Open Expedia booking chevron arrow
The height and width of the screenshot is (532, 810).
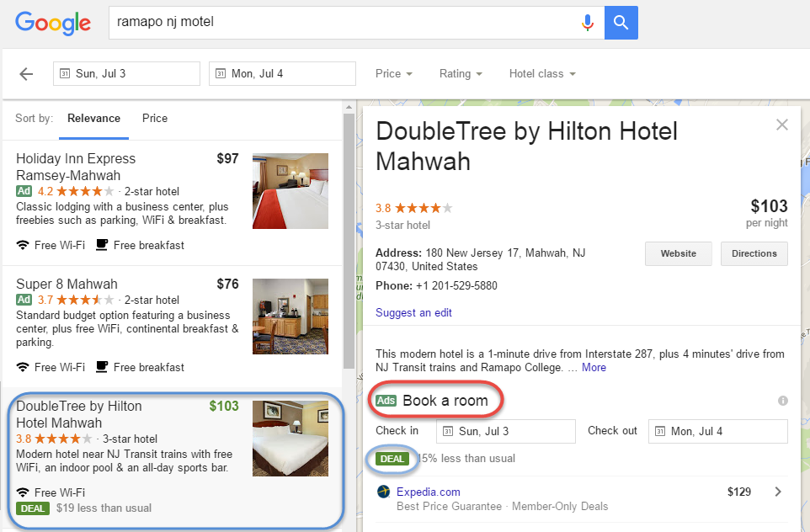point(777,492)
